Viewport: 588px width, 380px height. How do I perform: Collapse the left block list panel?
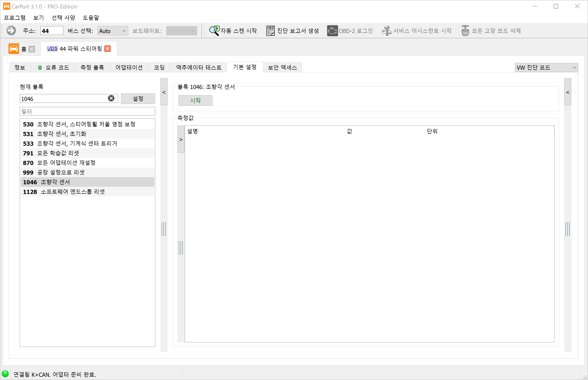(x=164, y=92)
